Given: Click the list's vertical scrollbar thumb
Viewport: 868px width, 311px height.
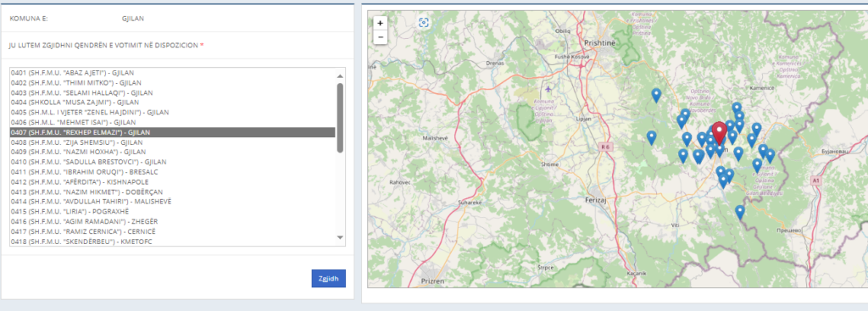Looking at the screenshot, I should coord(340,117).
